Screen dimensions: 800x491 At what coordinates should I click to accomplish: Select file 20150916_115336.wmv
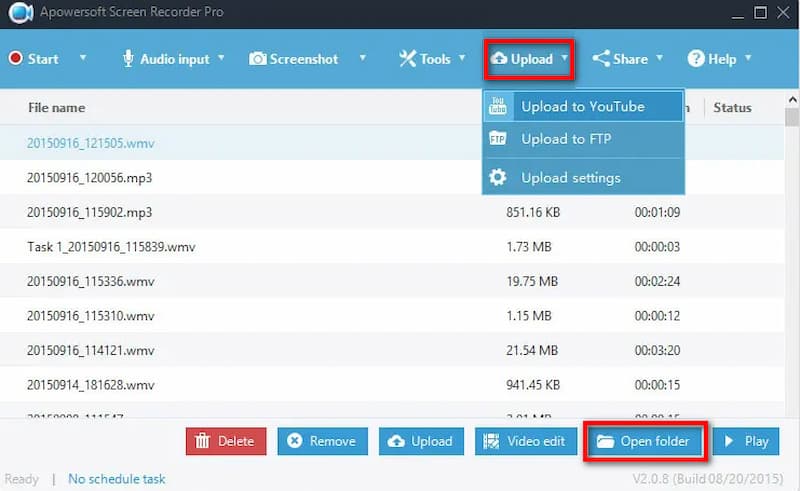click(x=91, y=281)
